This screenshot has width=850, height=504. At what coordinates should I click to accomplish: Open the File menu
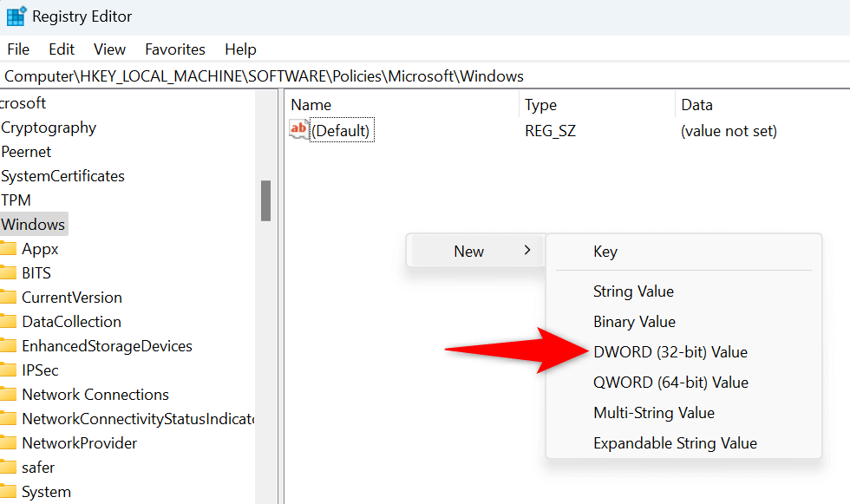[18, 49]
